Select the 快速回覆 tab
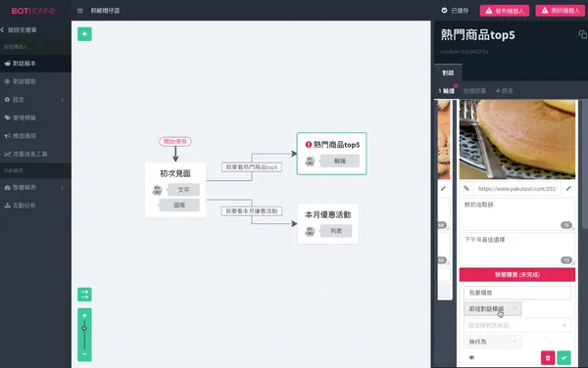Screen dimensions: 588x368 [474, 91]
